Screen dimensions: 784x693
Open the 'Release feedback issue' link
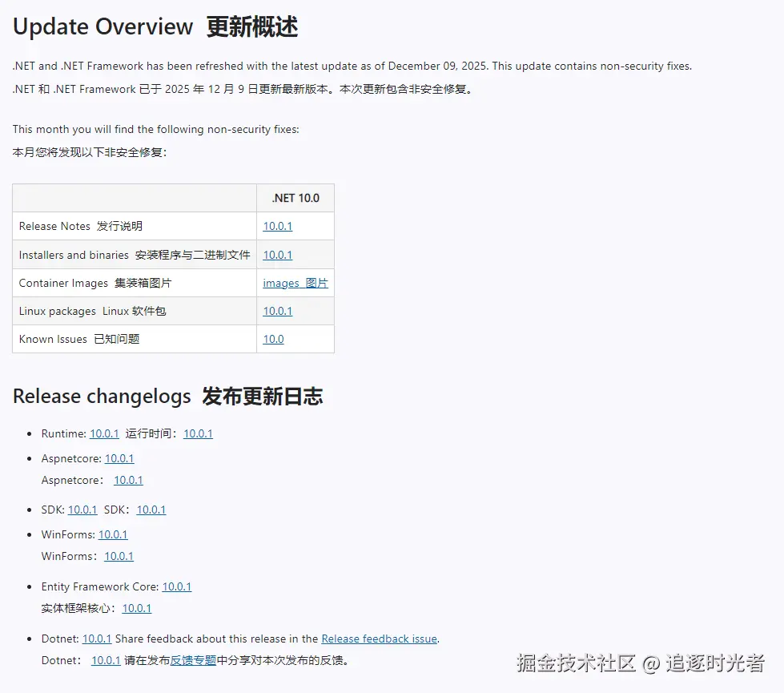coord(379,639)
